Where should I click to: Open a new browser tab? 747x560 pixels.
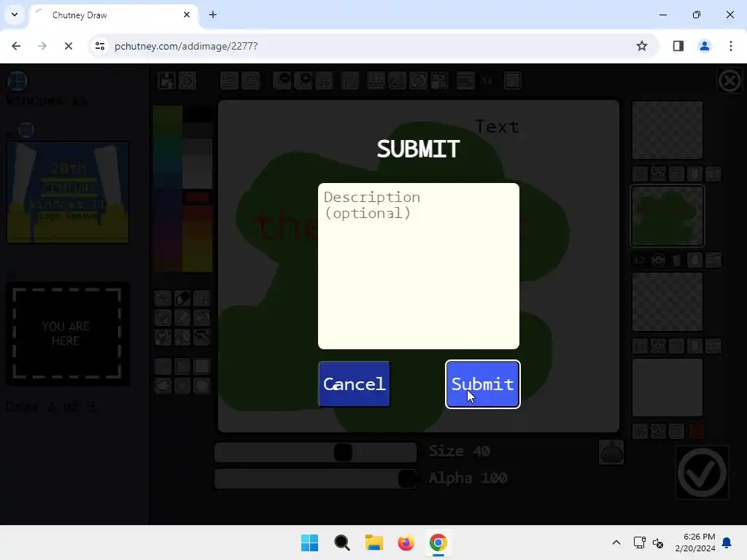click(212, 15)
